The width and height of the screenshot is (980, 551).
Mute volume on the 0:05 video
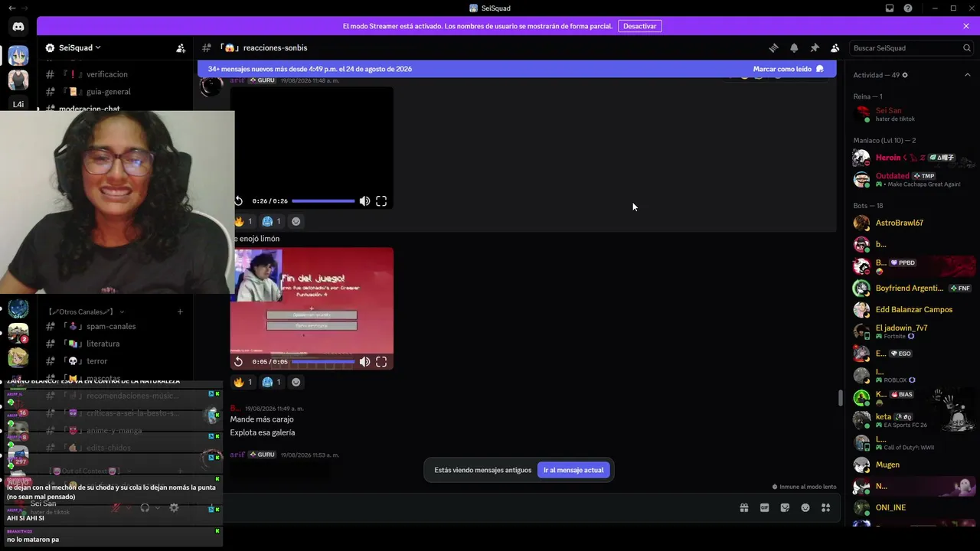point(364,362)
